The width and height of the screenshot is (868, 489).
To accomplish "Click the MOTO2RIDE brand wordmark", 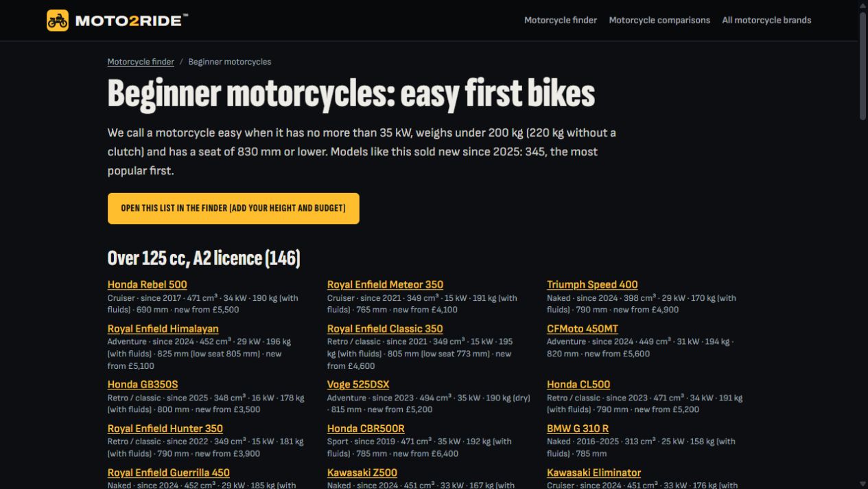I will point(131,21).
